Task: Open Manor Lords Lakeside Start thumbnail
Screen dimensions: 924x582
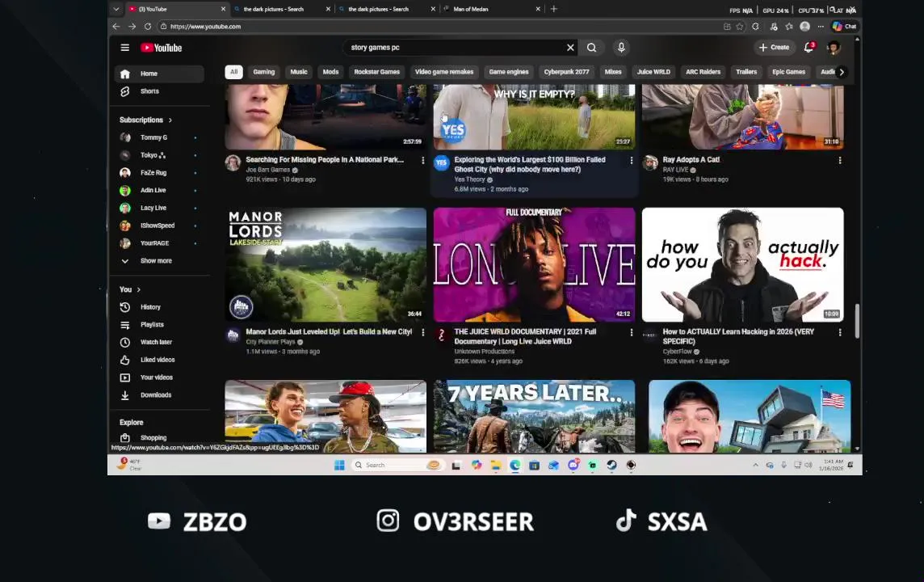Action: click(325, 265)
